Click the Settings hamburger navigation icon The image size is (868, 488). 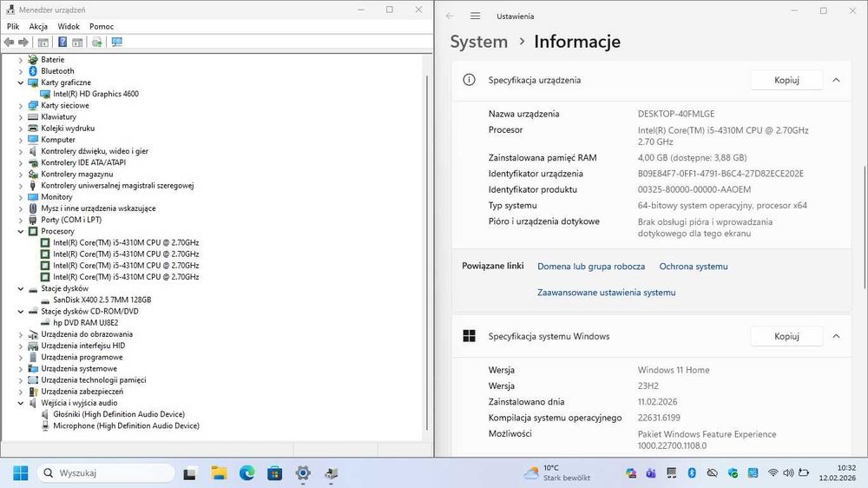475,16
